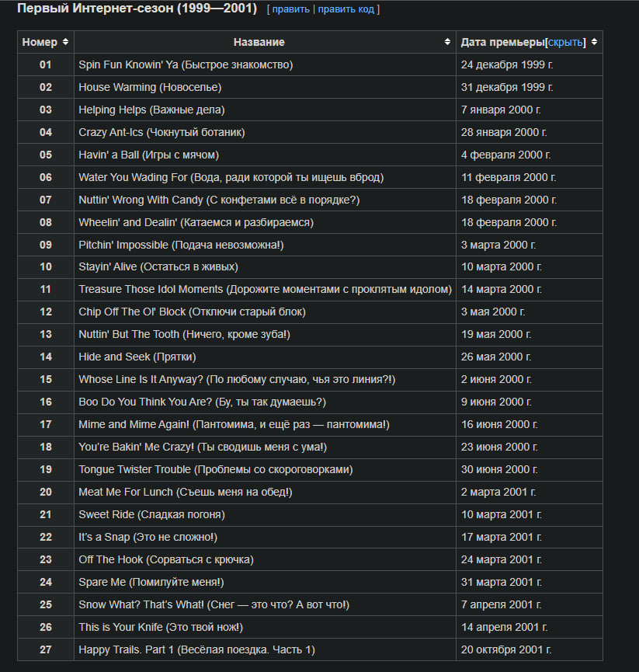
Task: Select the date '7 апреля 2001 г.'
Action: tap(502, 604)
